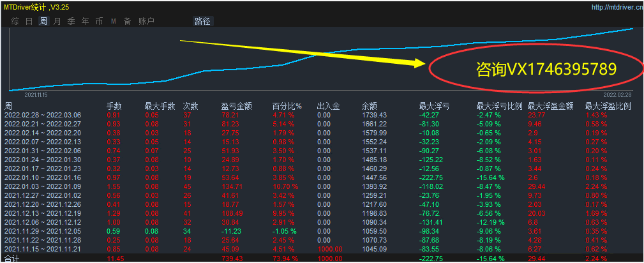Click the 周 column header

click(x=8, y=107)
